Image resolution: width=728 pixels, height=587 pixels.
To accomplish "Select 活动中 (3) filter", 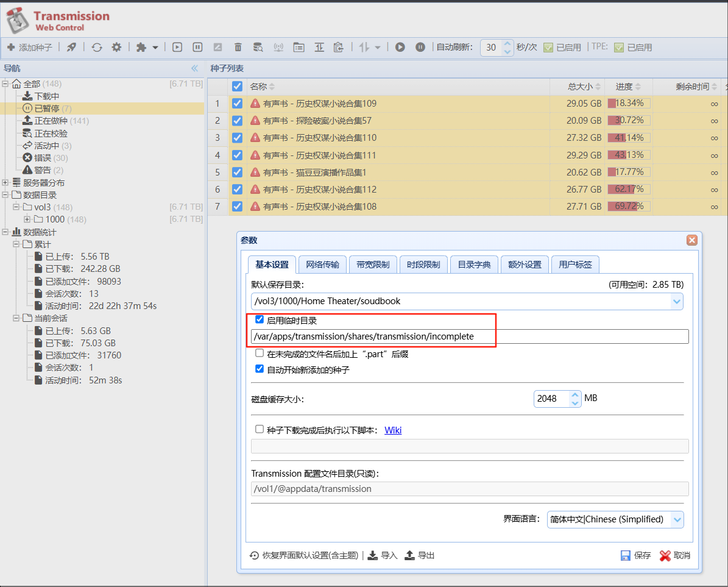I will [47, 146].
